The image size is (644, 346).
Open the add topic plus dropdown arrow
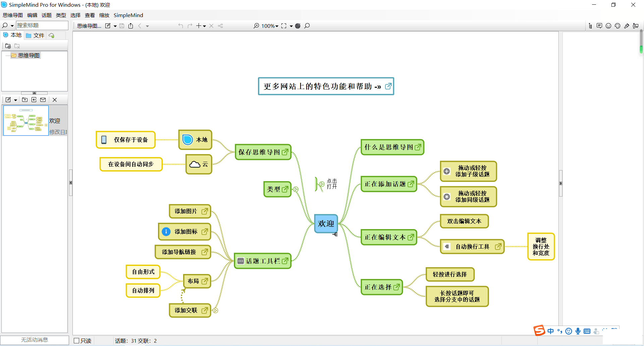[x=204, y=26]
